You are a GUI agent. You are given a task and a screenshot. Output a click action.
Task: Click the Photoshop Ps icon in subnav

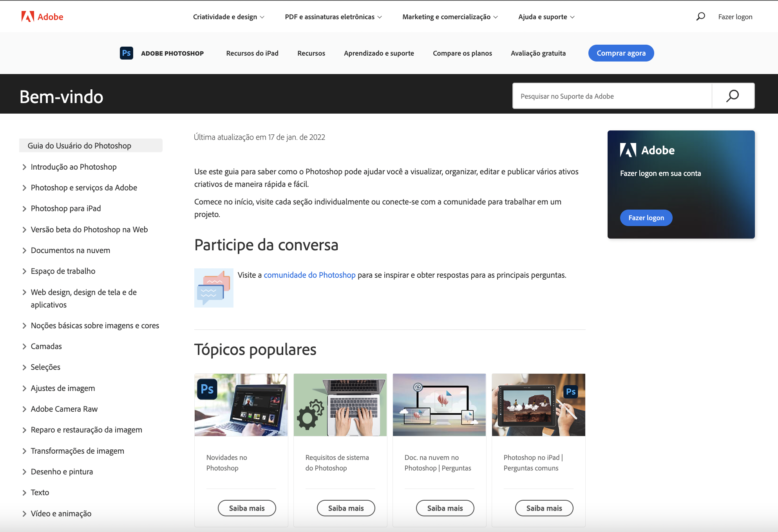coord(126,53)
